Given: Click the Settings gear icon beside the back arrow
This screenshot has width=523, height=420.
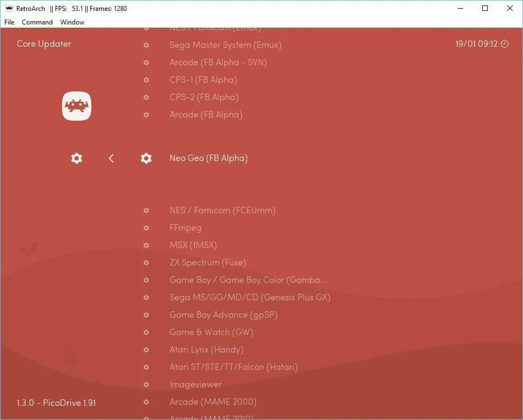Looking at the screenshot, I should pos(76,158).
